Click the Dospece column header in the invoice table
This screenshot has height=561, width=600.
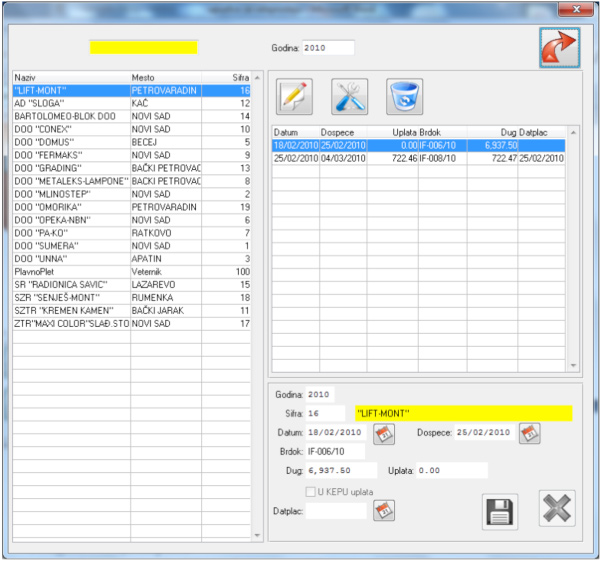pyautogui.click(x=342, y=131)
